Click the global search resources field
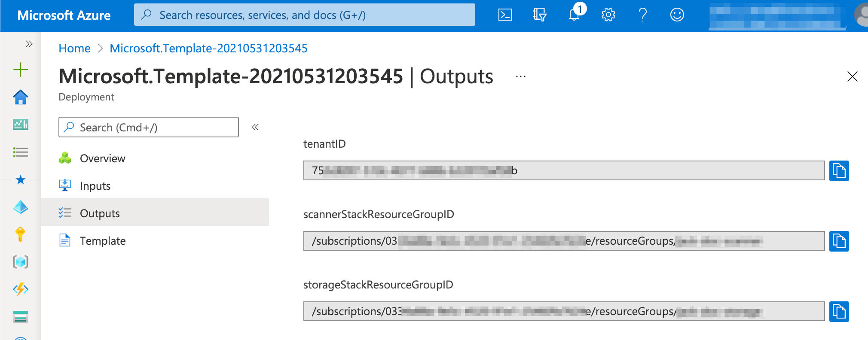This screenshot has height=340, width=868. pos(304,15)
